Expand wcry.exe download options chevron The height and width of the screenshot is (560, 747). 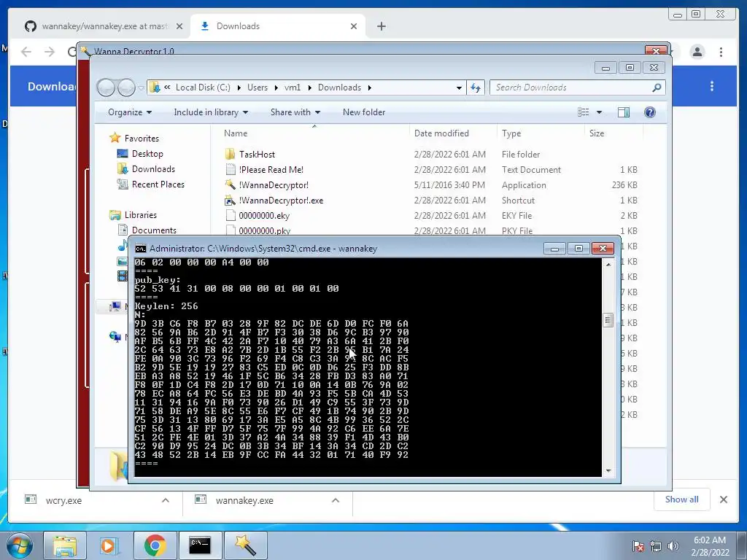click(x=166, y=500)
